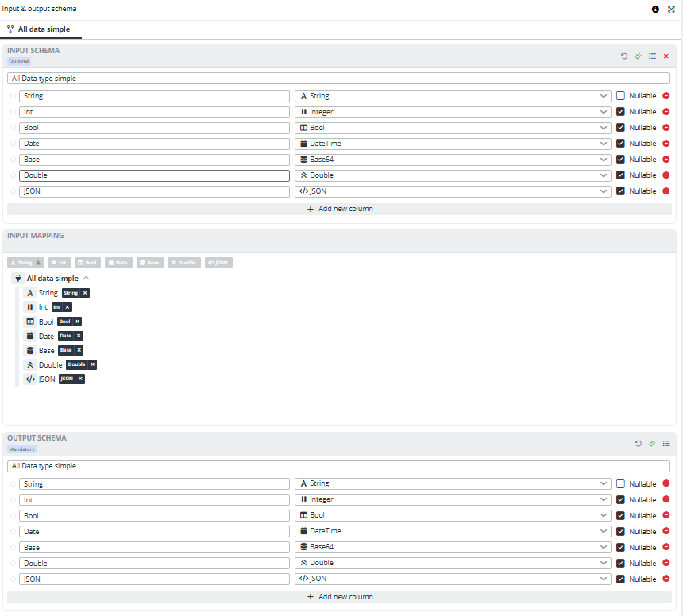Uncheck Nullable for the output DateTime column

(621, 531)
